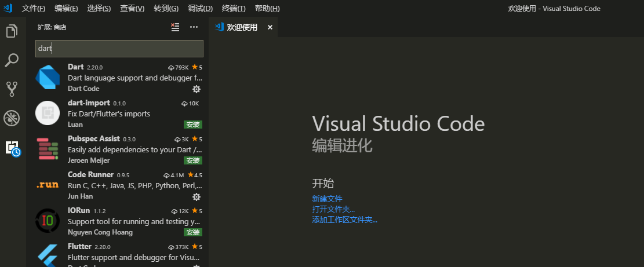The image size is (644, 267).
Task: Open the 文件(F) menu
Action: tap(33, 9)
